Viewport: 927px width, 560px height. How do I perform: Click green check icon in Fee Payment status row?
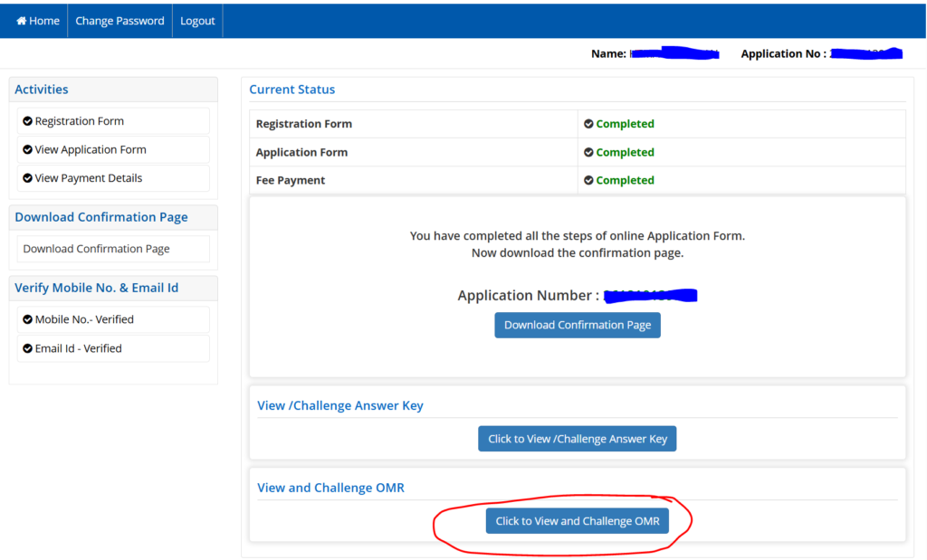588,180
